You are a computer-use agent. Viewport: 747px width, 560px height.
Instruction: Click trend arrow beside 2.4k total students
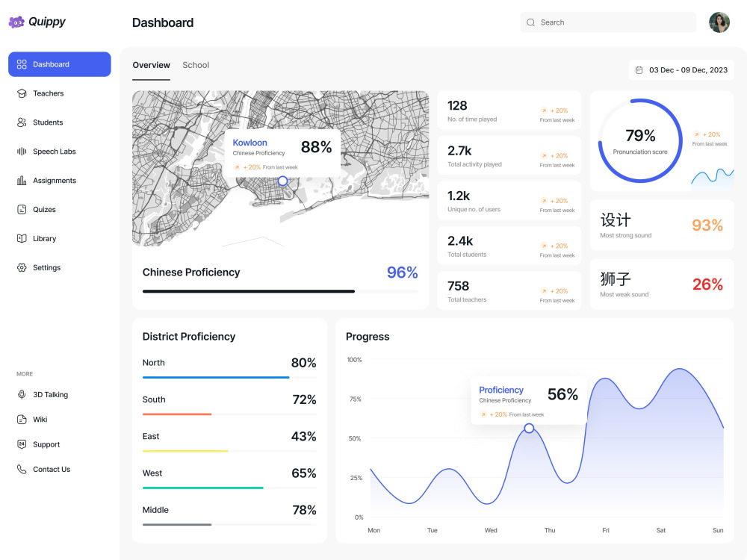tap(544, 246)
